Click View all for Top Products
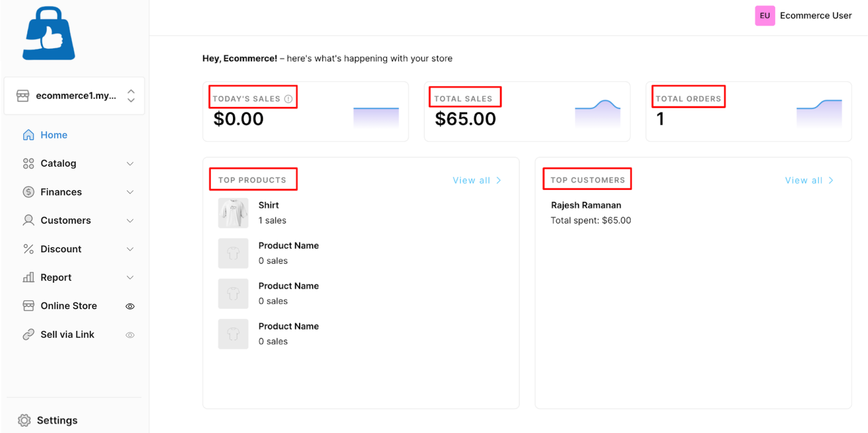Viewport: 868px width, 433px height. click(x=477, y=180)
